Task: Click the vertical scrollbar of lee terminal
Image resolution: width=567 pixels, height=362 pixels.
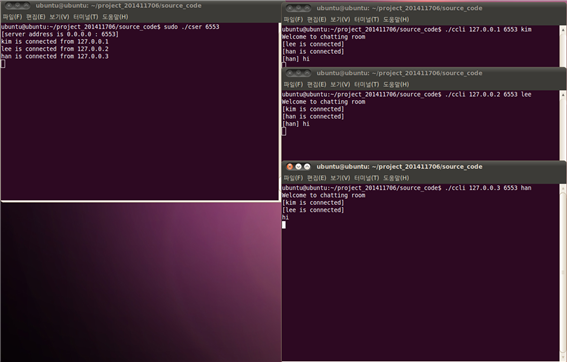Action: (563, 125)
